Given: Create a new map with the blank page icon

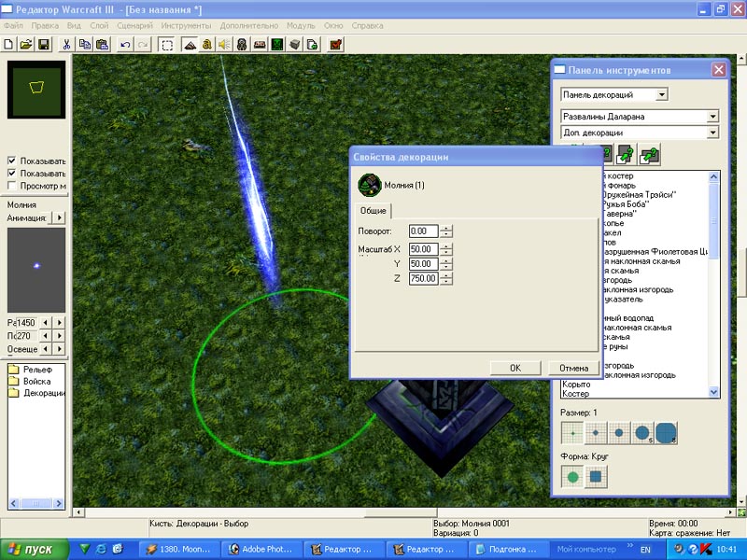Looking at the screenshot, I should [x=8, y=45].
